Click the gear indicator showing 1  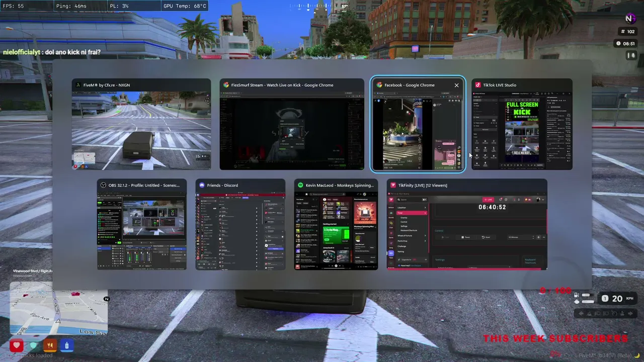click(x=605, y=299)
